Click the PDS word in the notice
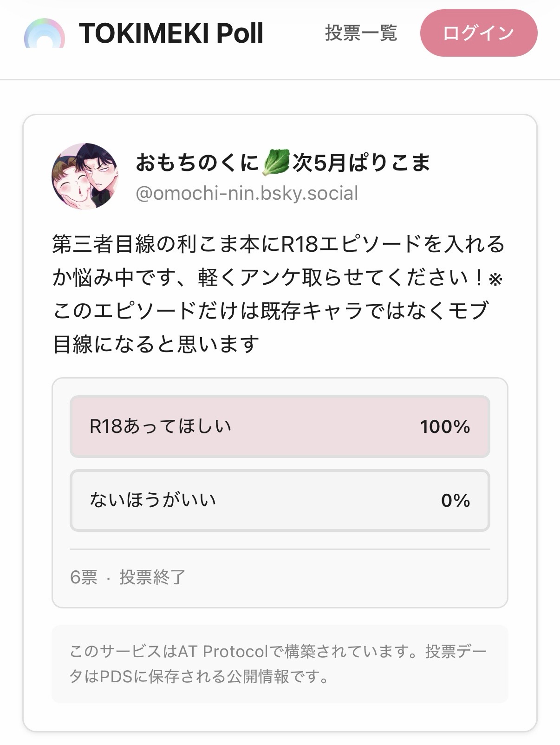 (x=116, y=676)
